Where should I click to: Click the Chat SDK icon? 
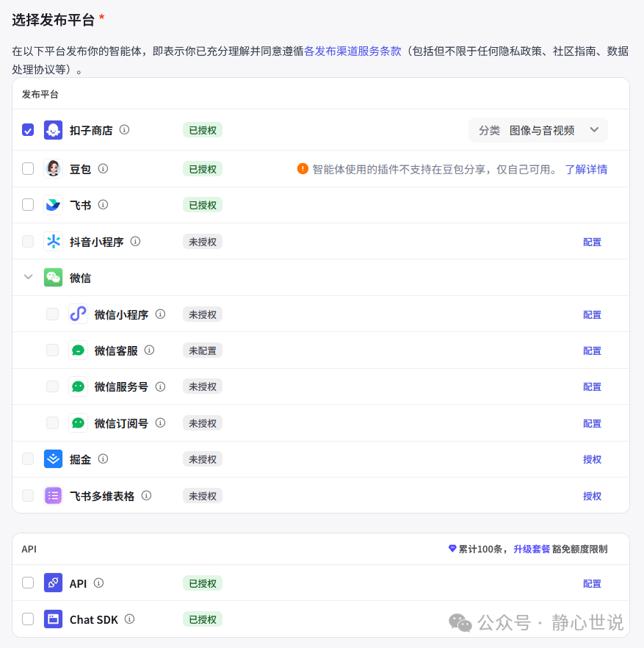(52, 619)
